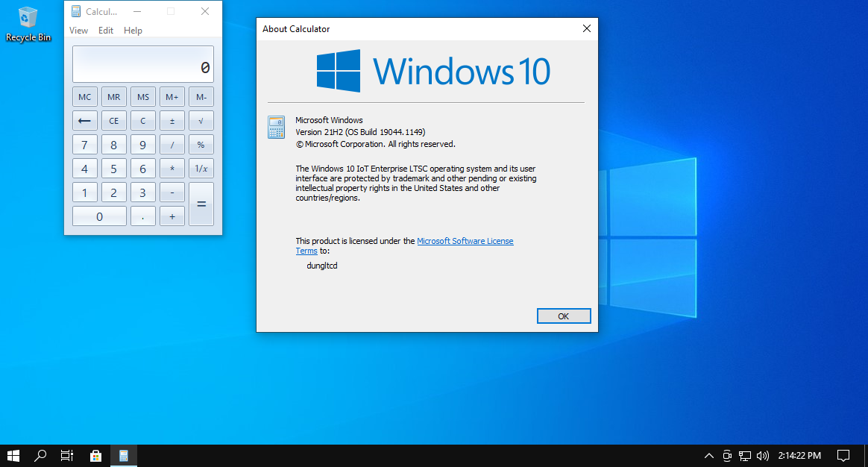Tap digit 4 on the calculator
This screenshot has height=467, width=868.
coord(85,169)
